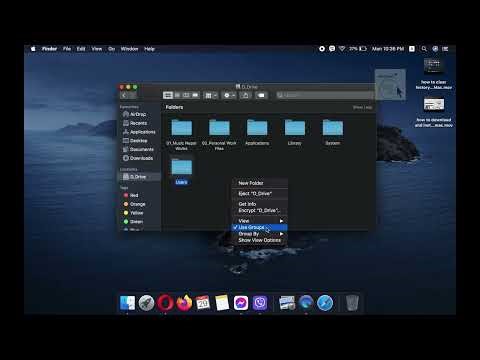Screen dimensions: 480x360
Task: Open Siri from the menu bar
Action: [x=435, y=49]
